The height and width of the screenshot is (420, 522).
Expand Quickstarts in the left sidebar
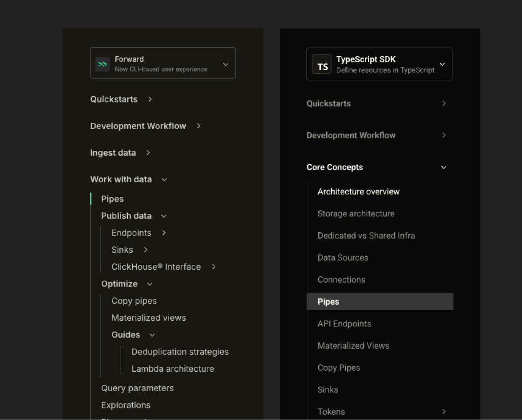(x=150, y=99)
